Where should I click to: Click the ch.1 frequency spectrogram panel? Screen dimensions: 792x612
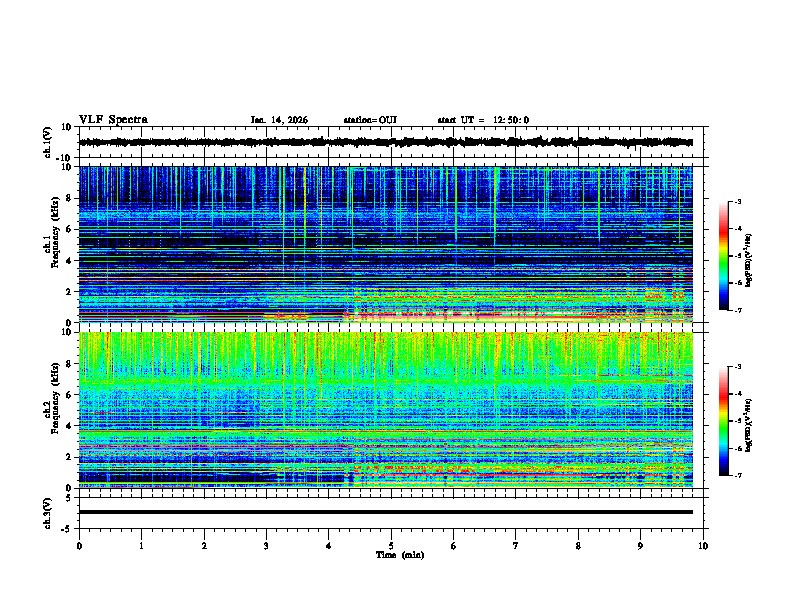click(x=385, y=244)
